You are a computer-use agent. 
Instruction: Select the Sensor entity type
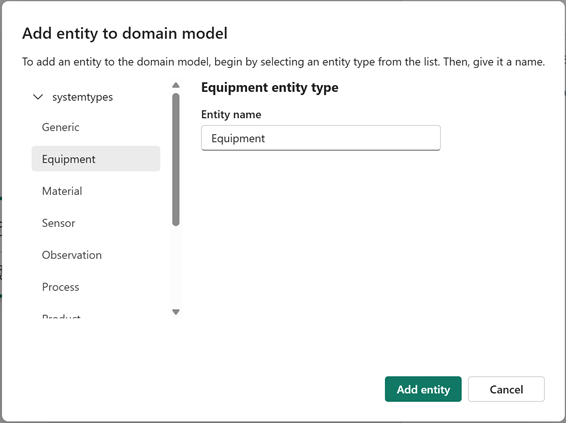tap(96, 223)
